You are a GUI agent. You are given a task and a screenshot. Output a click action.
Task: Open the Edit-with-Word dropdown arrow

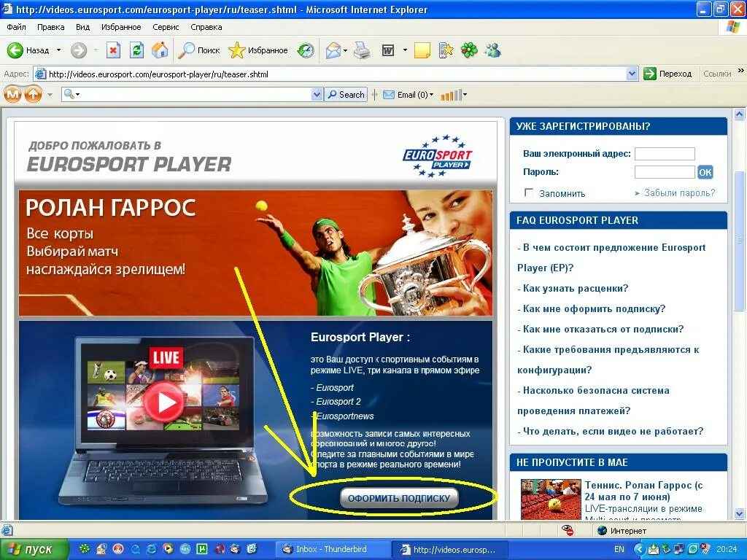point(405,50)
